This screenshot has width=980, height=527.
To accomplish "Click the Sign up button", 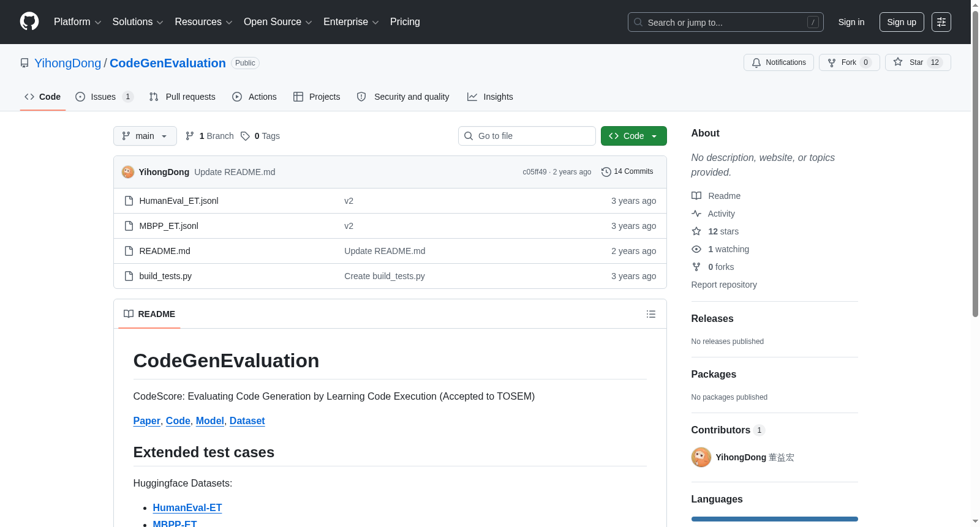I will click(x=902, y=22).
